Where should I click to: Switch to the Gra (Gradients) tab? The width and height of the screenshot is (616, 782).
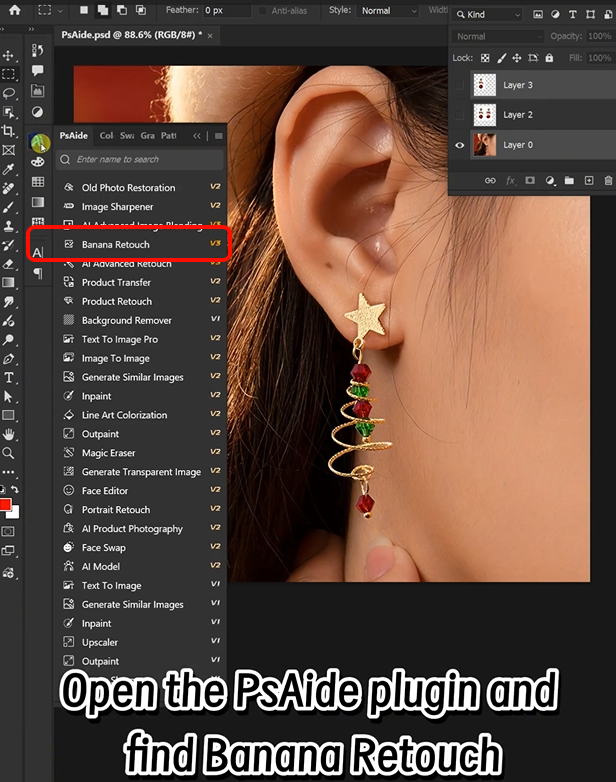coord(147,136)
